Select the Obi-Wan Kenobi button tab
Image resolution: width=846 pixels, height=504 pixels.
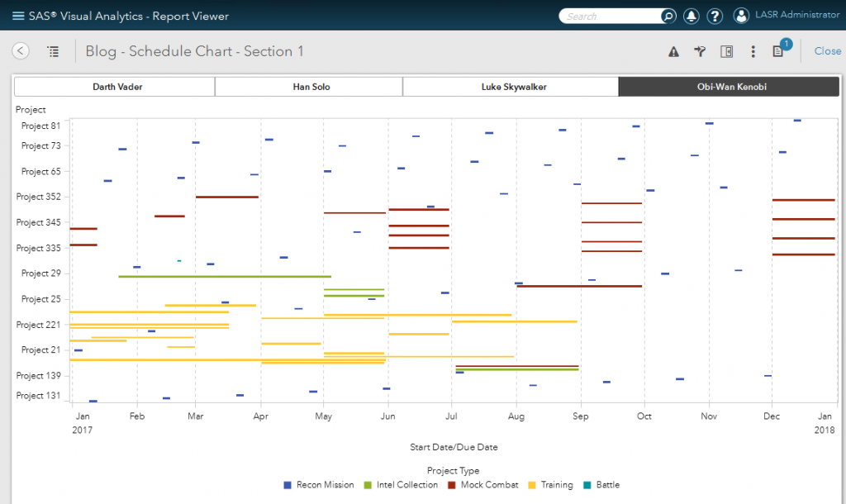coord(728,86)
